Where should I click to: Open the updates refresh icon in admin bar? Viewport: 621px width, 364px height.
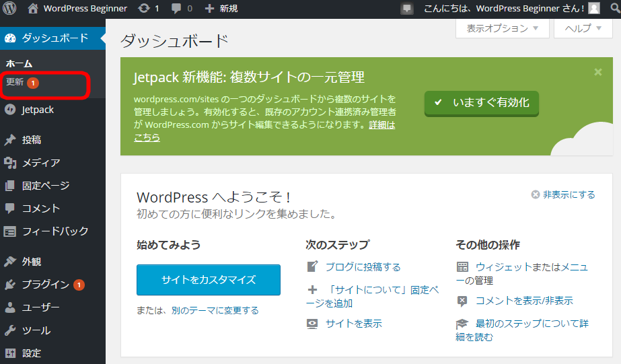click(x=144, y=8)
